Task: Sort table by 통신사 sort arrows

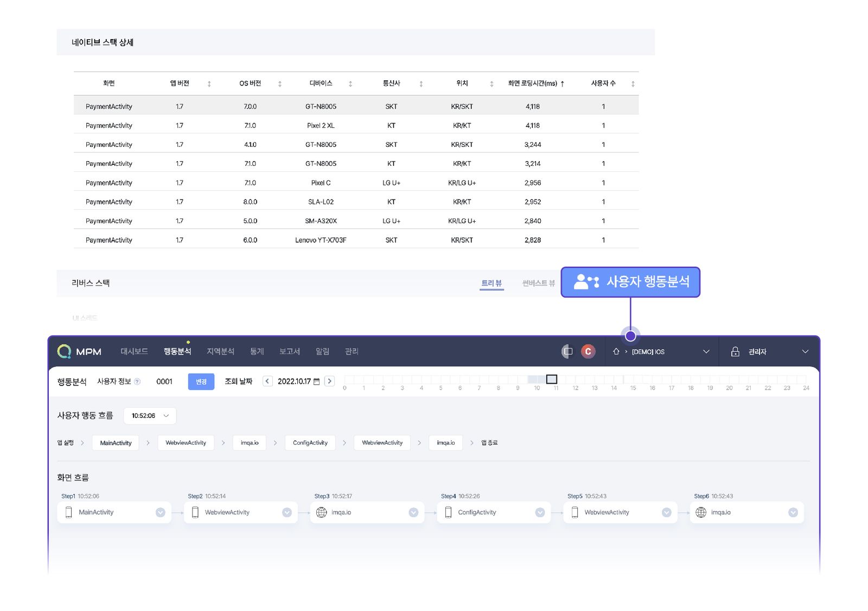Action: 421,83
